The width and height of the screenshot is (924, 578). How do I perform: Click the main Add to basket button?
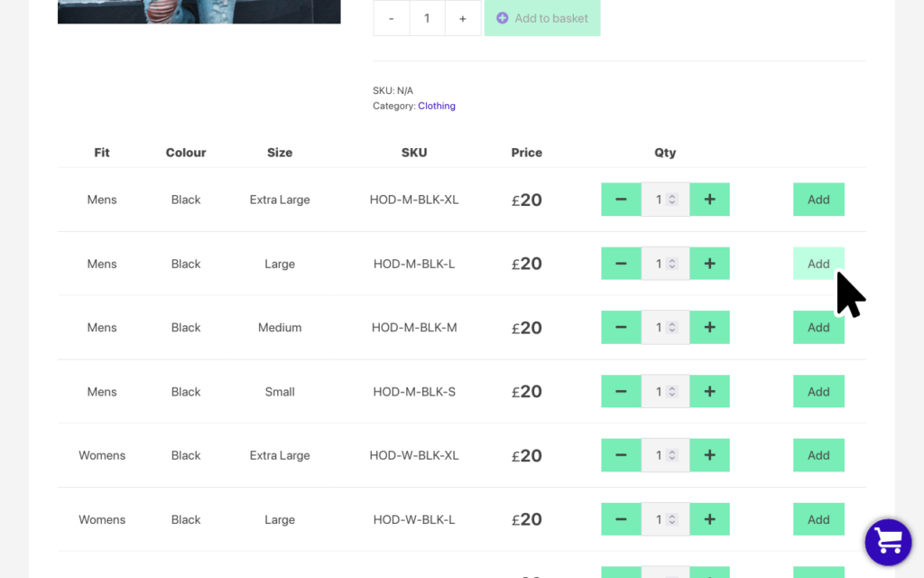[x=542, y=18]
